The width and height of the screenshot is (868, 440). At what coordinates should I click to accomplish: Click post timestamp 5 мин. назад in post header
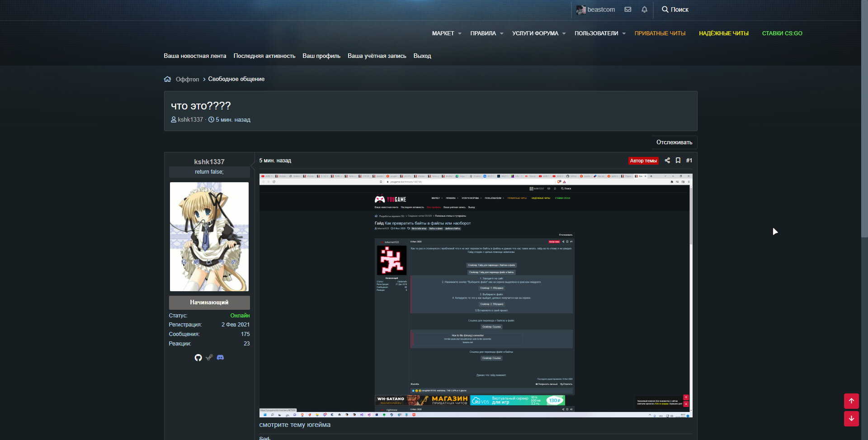coord(275,161)
